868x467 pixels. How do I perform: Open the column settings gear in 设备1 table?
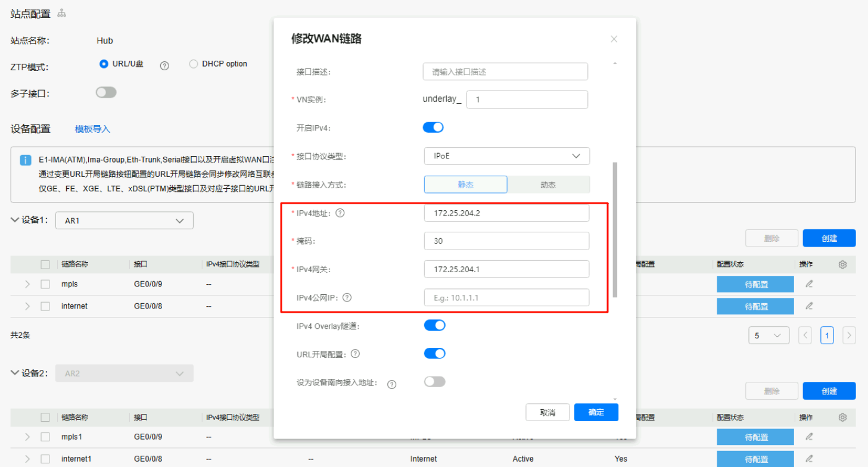(x=842, y=264)
